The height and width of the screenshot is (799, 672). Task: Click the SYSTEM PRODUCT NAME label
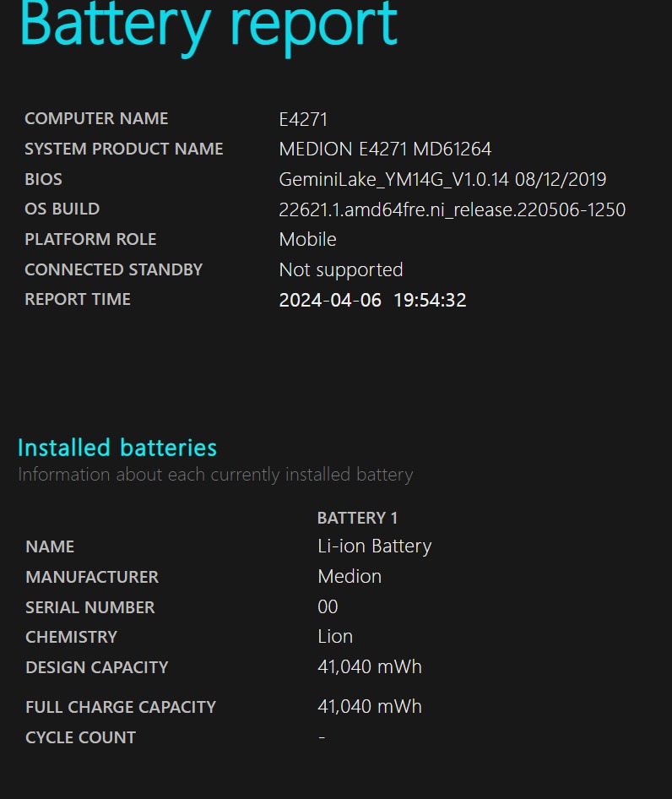pos(124,149)
